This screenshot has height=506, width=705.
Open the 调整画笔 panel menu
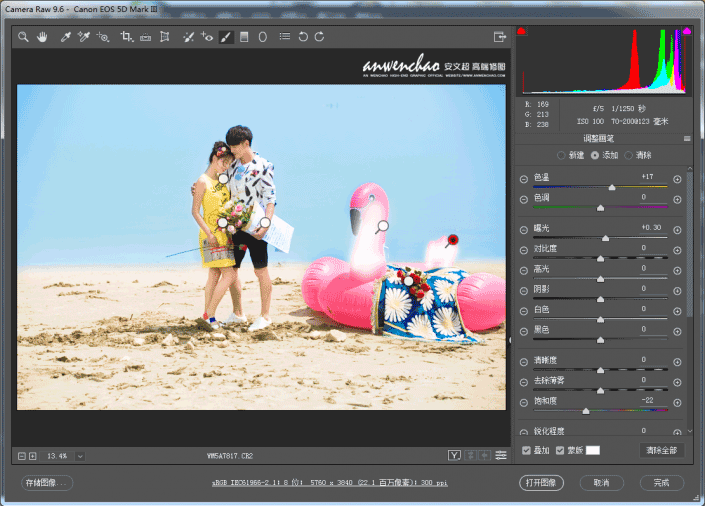click(x=687, y=139)
